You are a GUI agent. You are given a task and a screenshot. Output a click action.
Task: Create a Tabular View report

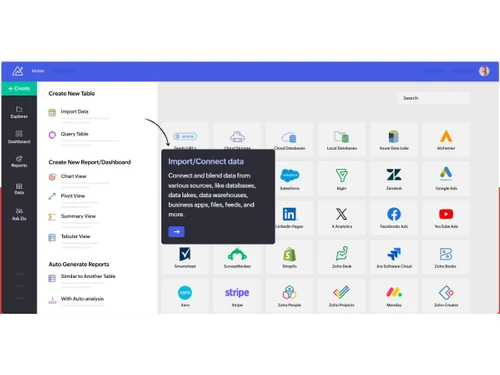(75, 237)
